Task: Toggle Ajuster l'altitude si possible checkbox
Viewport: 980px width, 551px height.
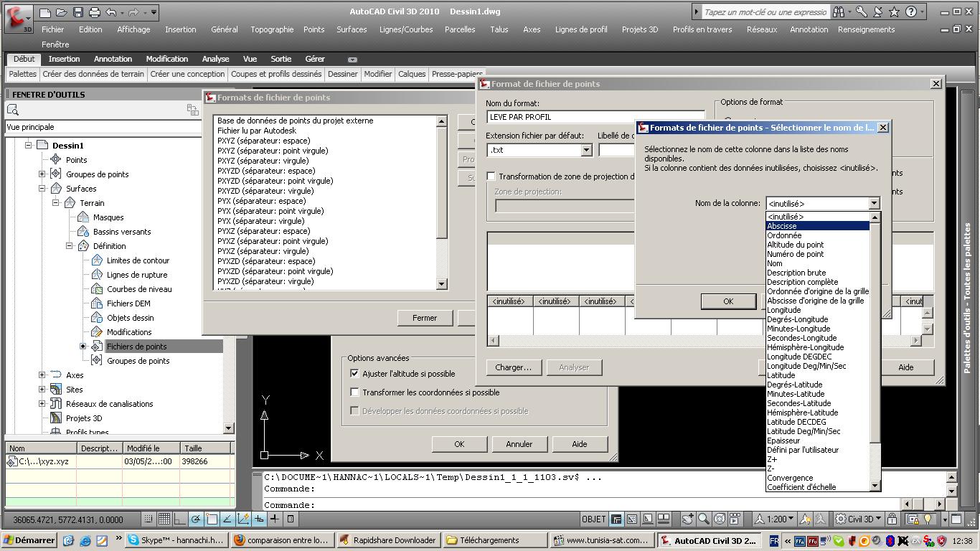Action: (x=354, y=374)
